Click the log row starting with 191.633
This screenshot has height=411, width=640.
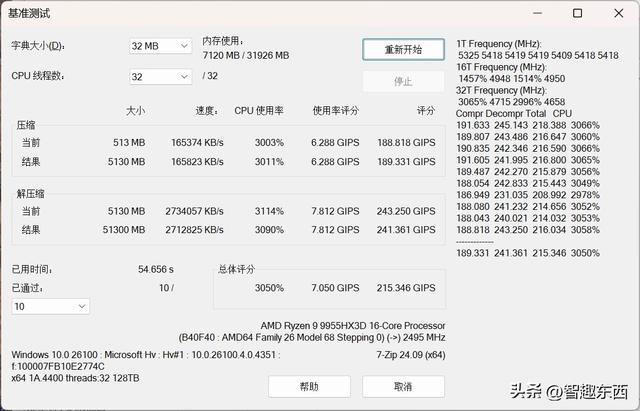pos(528,125)
